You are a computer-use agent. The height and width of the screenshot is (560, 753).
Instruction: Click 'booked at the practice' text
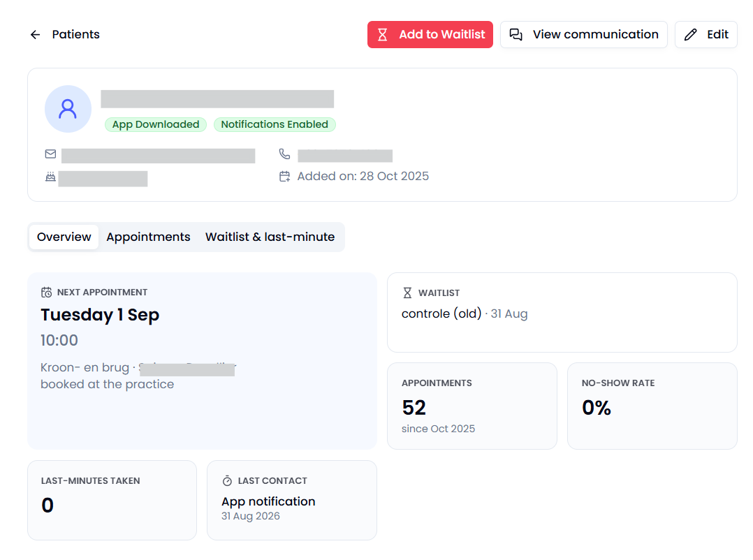107,384
